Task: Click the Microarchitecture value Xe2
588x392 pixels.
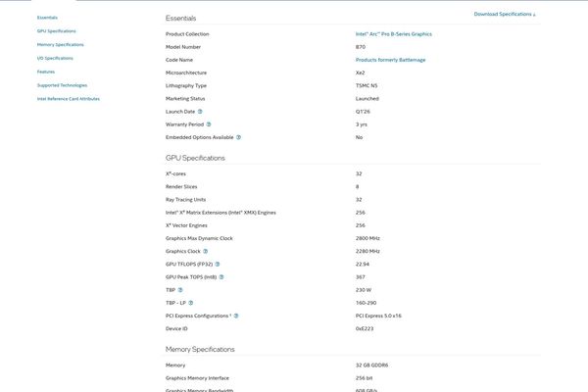Action: click(x=360, y=73)
